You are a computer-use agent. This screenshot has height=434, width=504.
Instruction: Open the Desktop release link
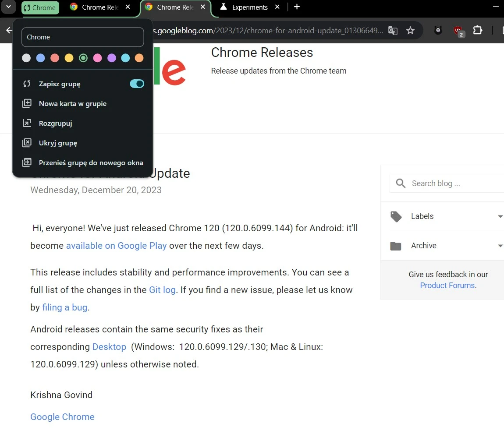pyautogui.click(x=109, y=346)
